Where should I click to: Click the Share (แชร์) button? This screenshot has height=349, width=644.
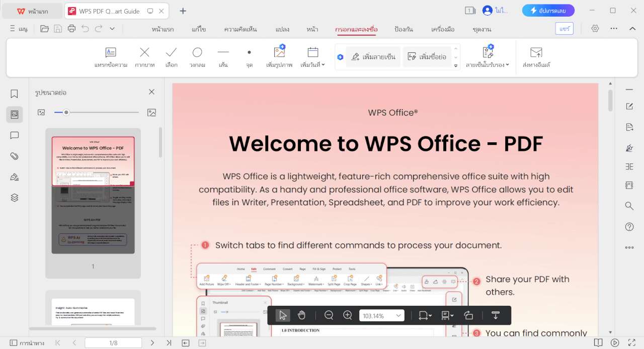(565, 29)
